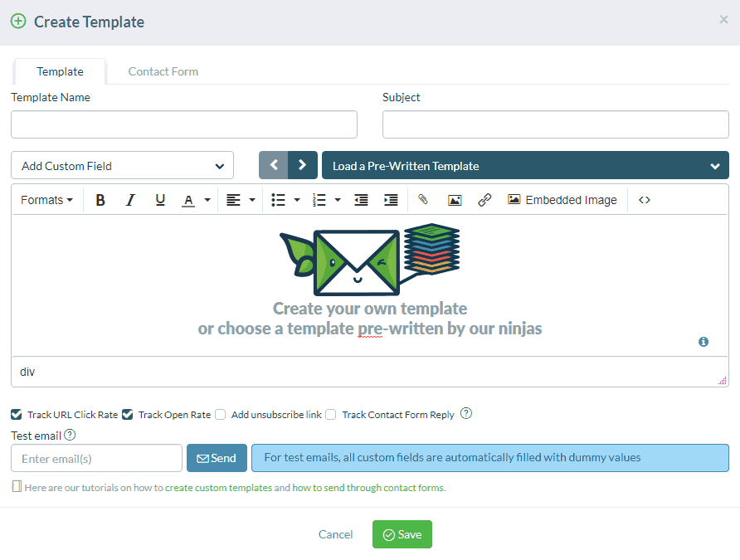Switch to the Contact Form tab
Viewport: 740px width, 560px height.
pos(163,71)
